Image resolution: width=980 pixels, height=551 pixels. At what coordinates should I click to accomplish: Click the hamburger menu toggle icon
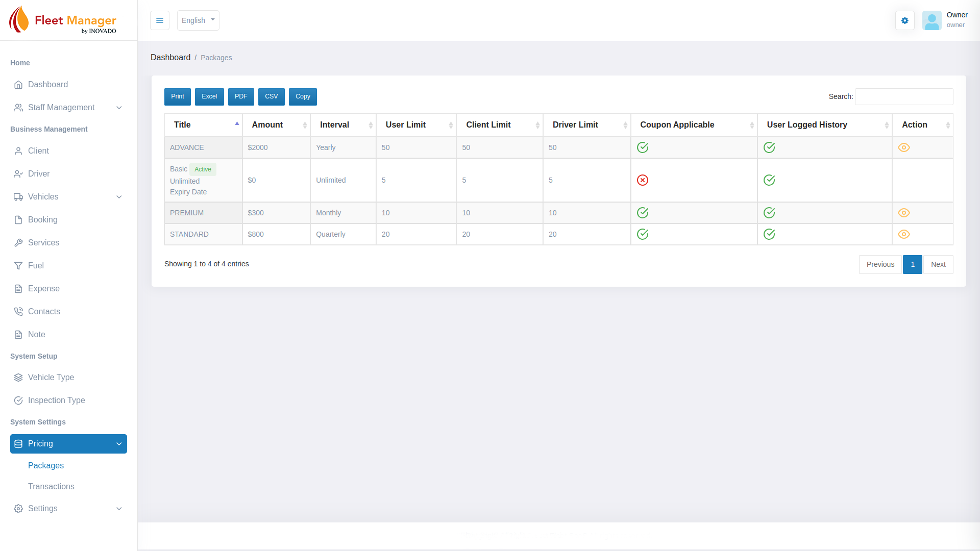tap(159, 20)
